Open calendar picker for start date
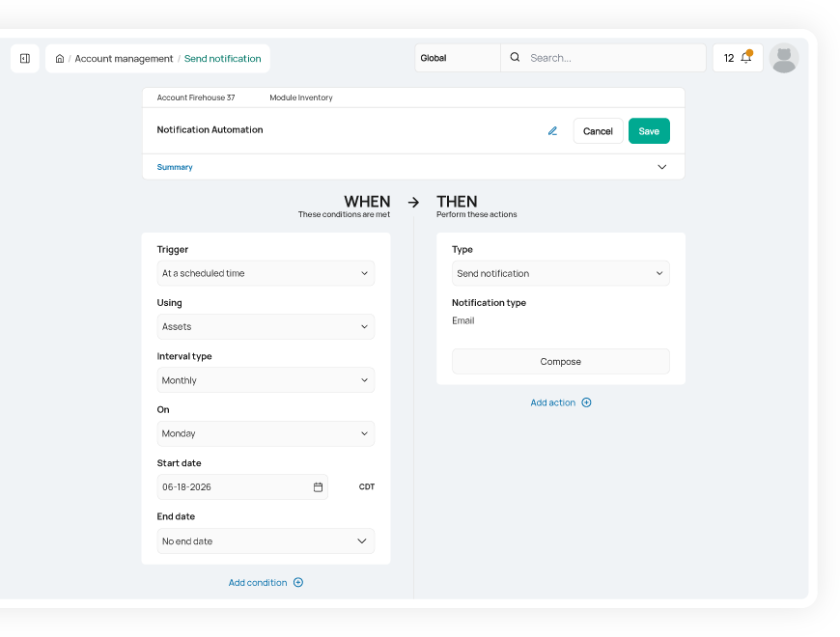This screenshot has width=840, height=637. [318, 487]
